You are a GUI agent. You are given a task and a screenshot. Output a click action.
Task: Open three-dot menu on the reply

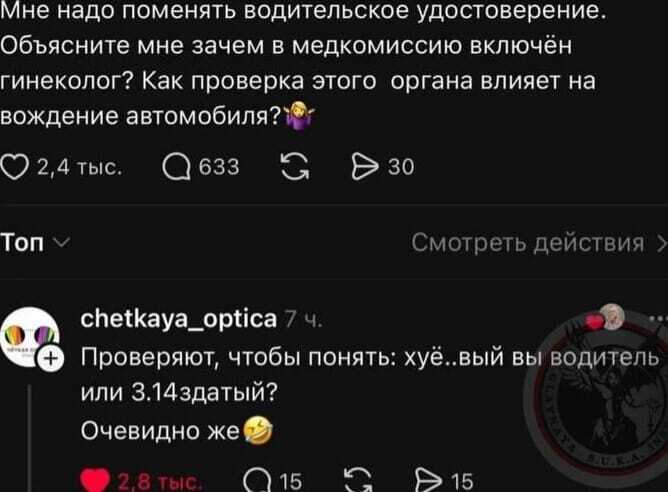point(659,318)
